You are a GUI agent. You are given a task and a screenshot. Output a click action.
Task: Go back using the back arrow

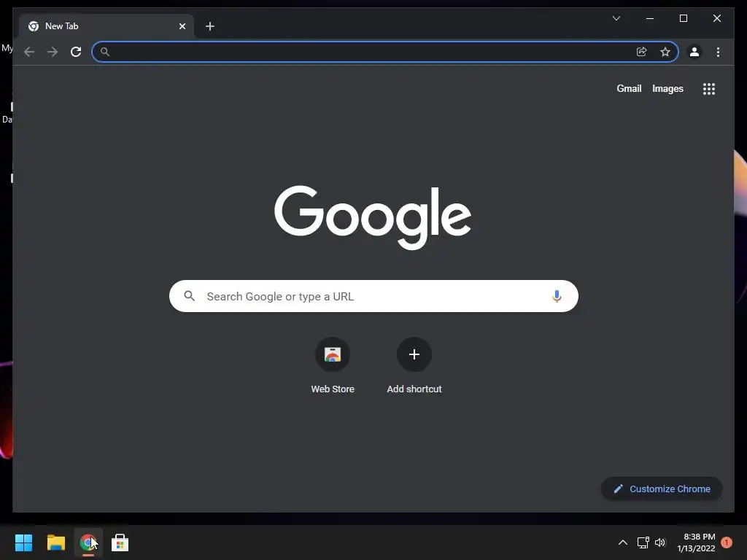click(x=29, y=52)
